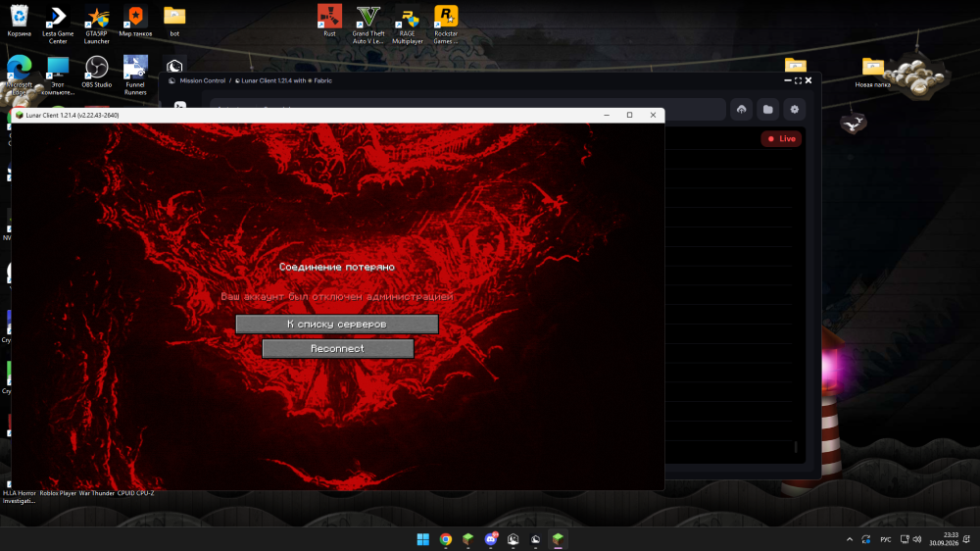Click the Reconnect button

click(337, 348)
